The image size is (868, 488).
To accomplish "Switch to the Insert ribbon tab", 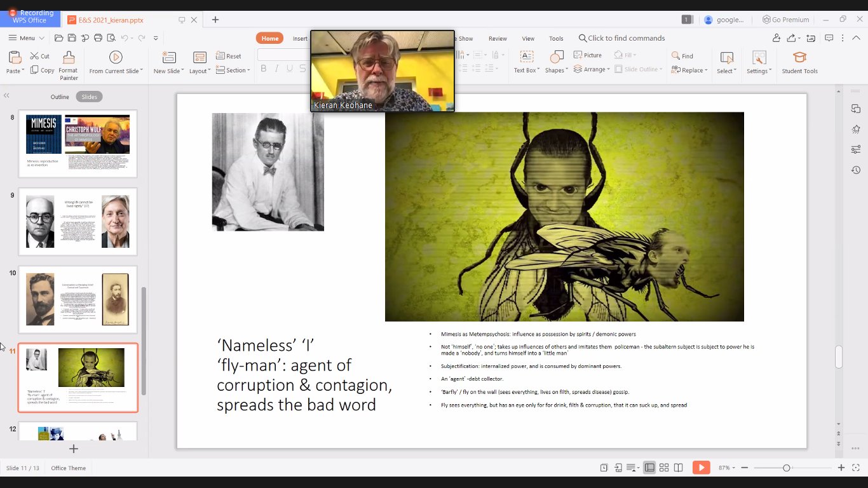I will [300, 38].
